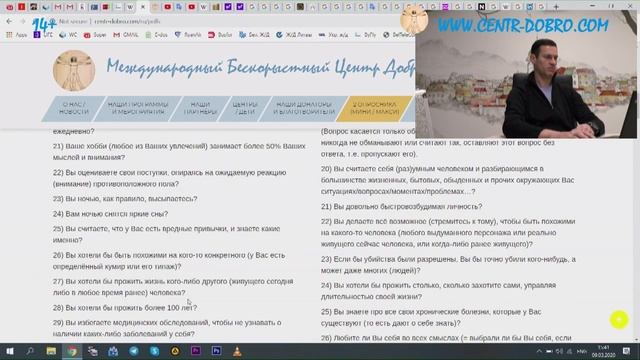Open the yellow circular app in taskbar
Screen dimensions: 640x360
tap(175, 351)
